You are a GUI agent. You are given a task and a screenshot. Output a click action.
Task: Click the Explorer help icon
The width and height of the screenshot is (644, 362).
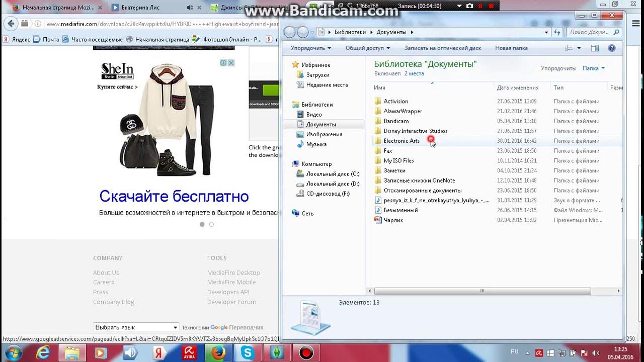click(x=612, y=48)
